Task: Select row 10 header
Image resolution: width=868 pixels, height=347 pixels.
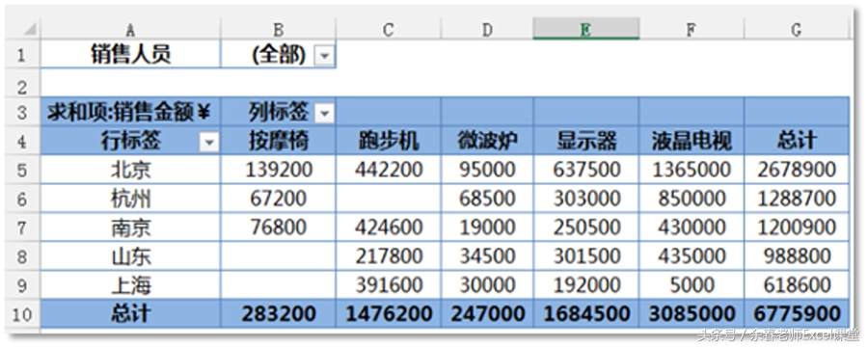Action: pyautogui.click(x=22, y=314)
